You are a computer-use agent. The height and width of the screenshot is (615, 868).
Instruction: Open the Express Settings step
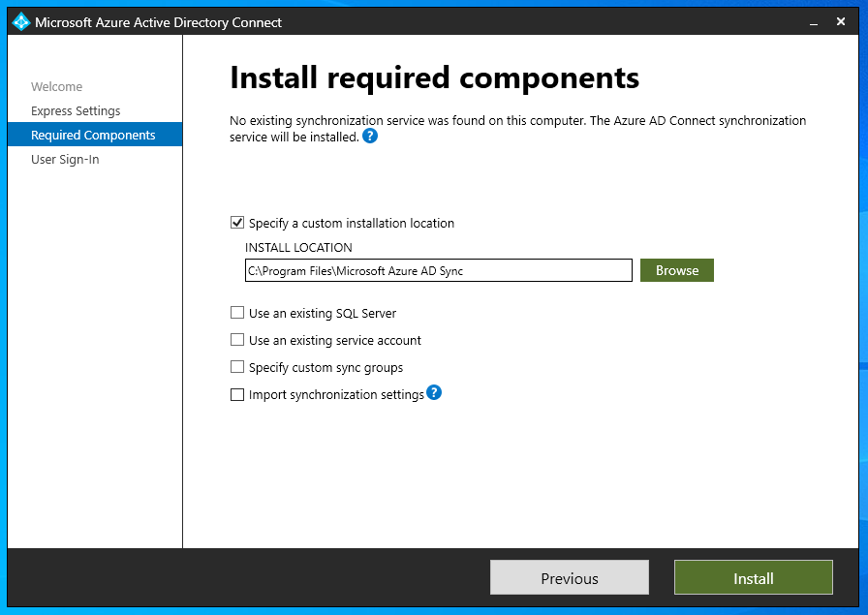(76, 110)
